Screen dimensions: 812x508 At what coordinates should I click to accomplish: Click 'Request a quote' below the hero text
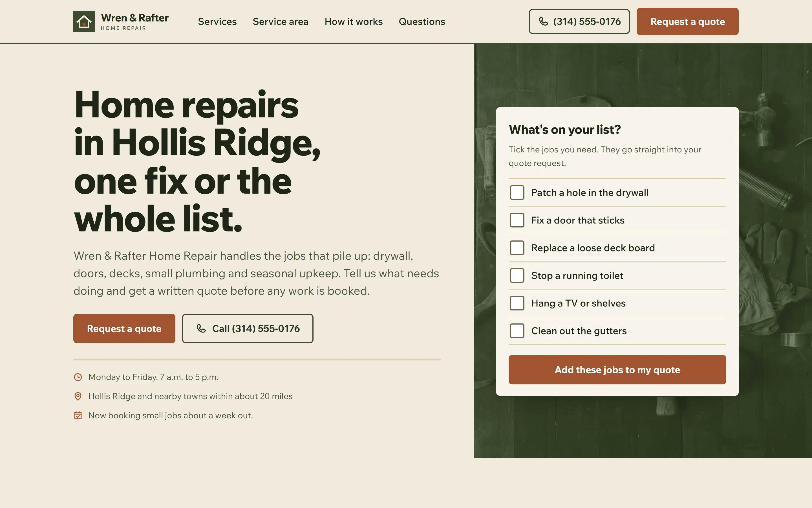(124, 328)
